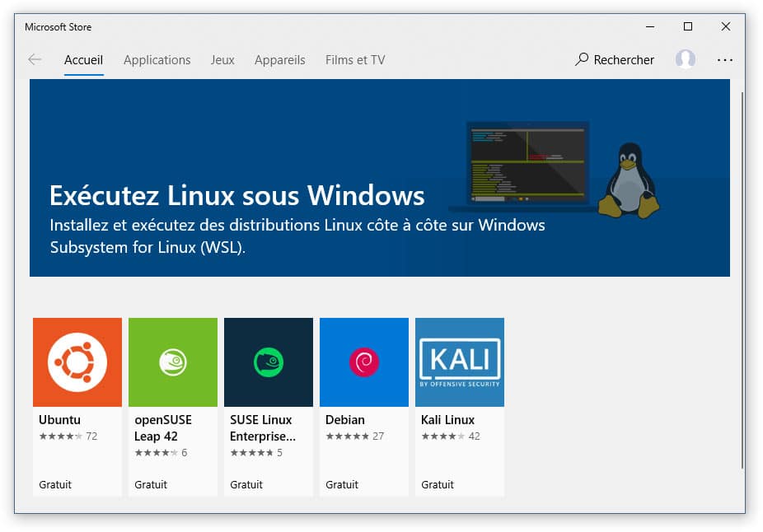
Task: Click Gratuit price under SUSE Linux Enterprise
Action: pos(246,485)
